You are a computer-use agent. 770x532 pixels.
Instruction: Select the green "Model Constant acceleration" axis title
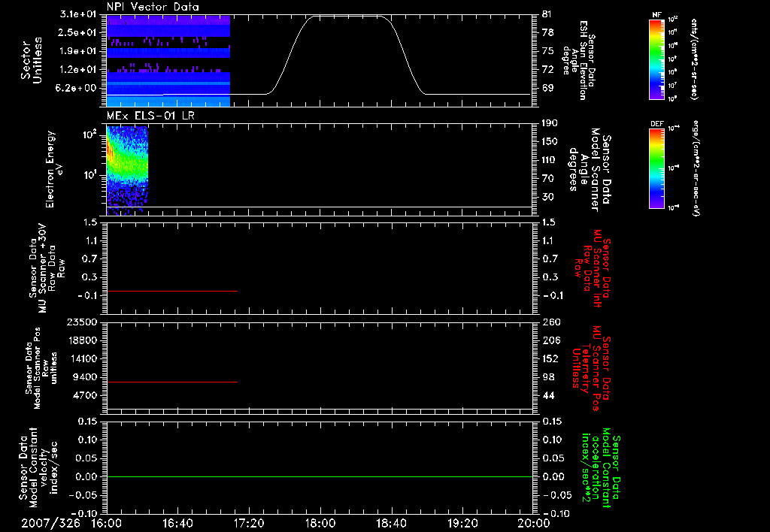(x=601, y=468)
